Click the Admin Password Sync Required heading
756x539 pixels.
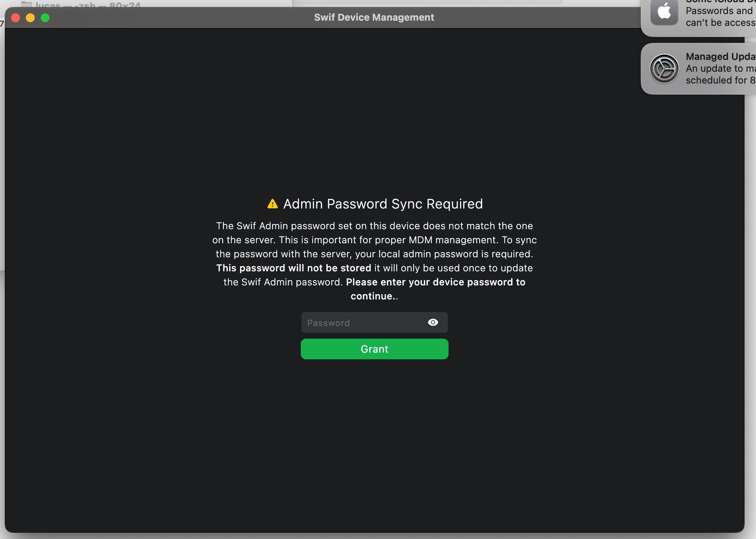[383, 204]
